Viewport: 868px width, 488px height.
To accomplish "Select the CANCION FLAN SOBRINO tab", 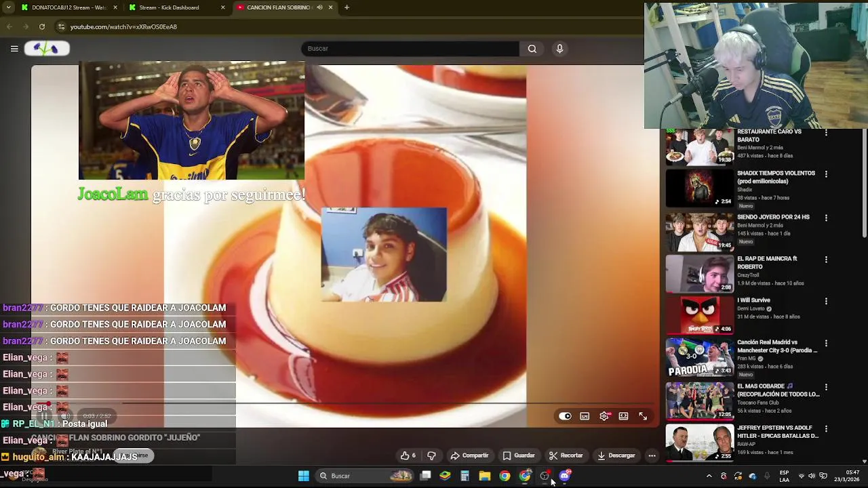I will [x=278, y=7].
